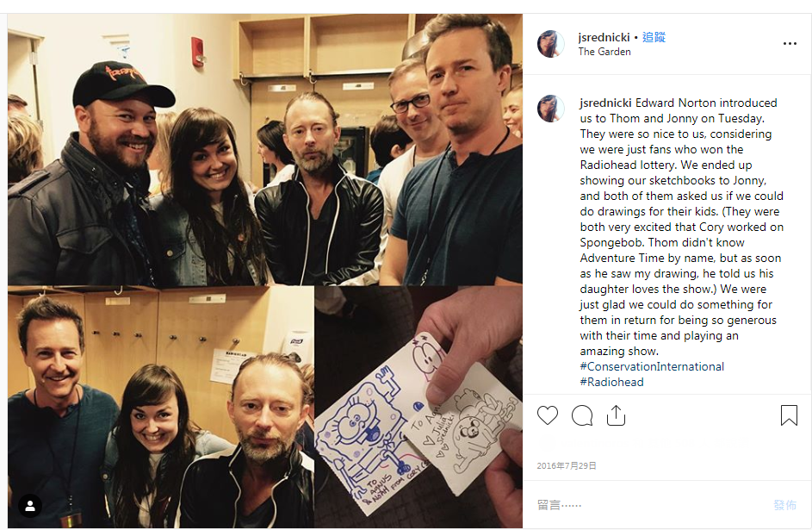Open the #ConservationInternational hashtag
Screen dimensions: 812x530
pos(652,367)
